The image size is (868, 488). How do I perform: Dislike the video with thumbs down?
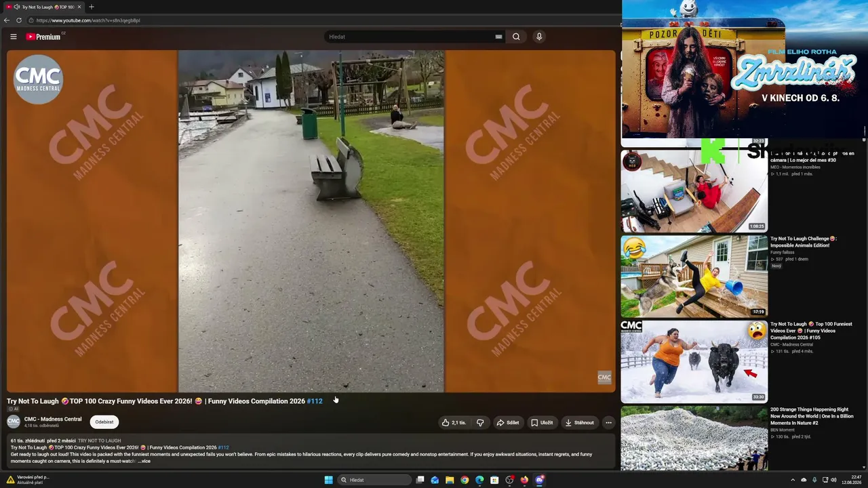click(x=480, y=422)
